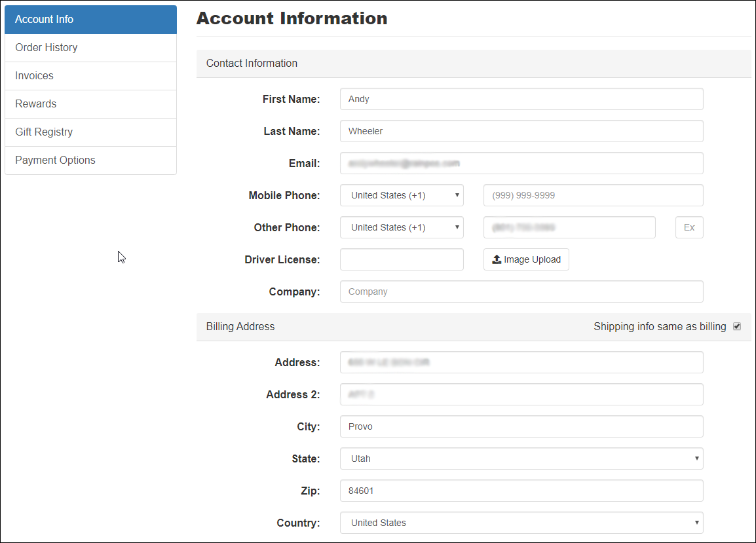Viewport: 756px width, 543px height.
Task: Focus the Email input field
Action: [521, 163]
